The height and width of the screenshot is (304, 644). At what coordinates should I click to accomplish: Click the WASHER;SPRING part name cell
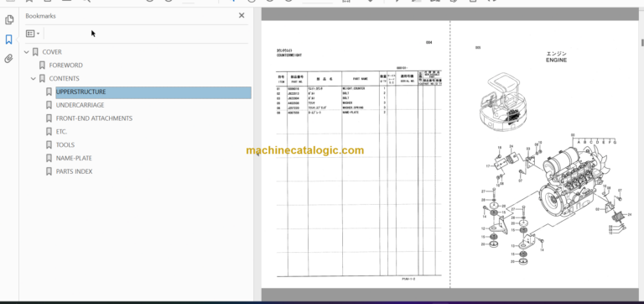(353, 107)
